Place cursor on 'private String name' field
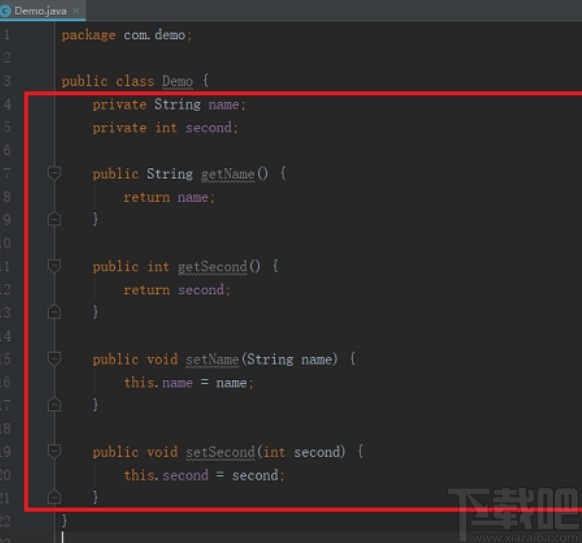 click(x=169, y=105)
